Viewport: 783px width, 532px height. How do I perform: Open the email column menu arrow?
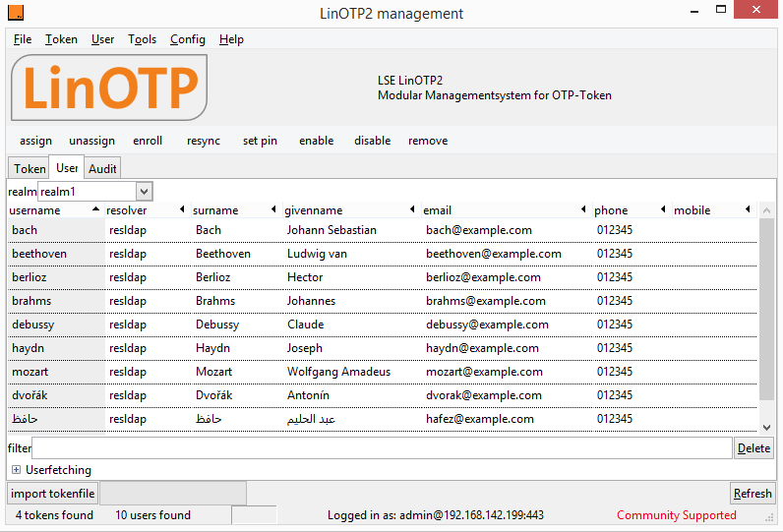(x=583, y=209)
